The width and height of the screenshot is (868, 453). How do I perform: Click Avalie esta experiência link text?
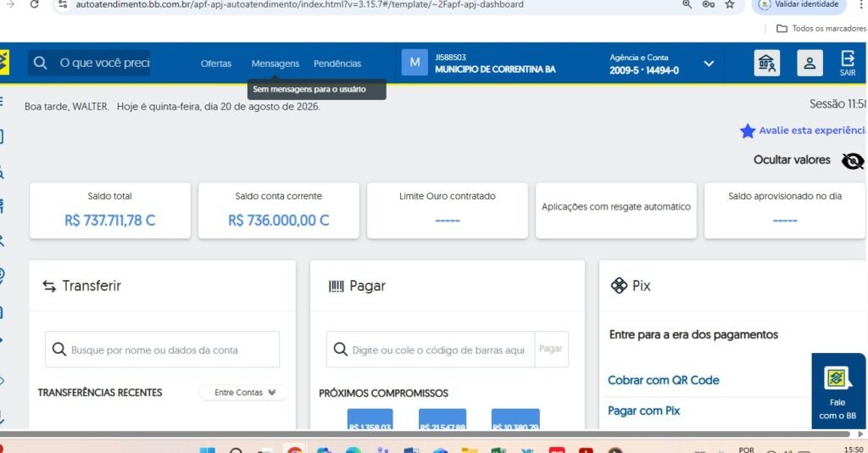point(812,130)
